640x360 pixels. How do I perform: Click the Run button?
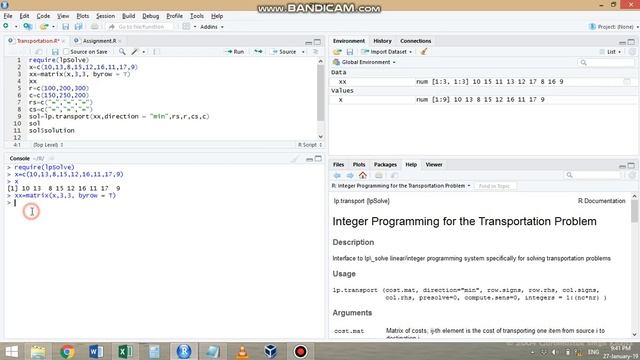[x=235, y=52]
